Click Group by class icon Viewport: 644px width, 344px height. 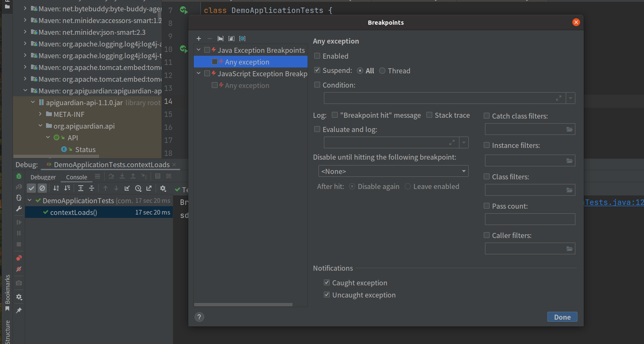pyautogui.click(x=231, y=39)
